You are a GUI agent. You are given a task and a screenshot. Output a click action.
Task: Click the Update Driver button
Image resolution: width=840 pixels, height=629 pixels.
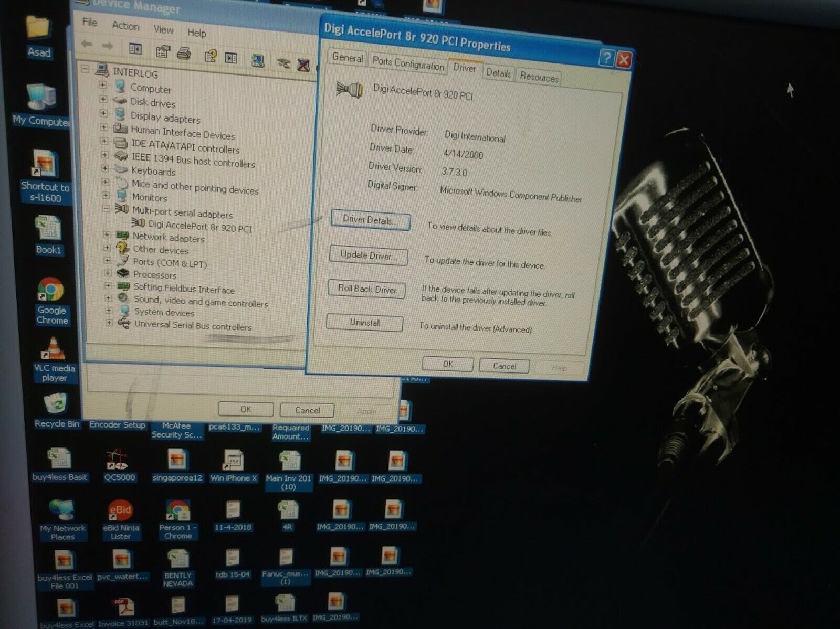pyautogui.click(x=369, y=255)
